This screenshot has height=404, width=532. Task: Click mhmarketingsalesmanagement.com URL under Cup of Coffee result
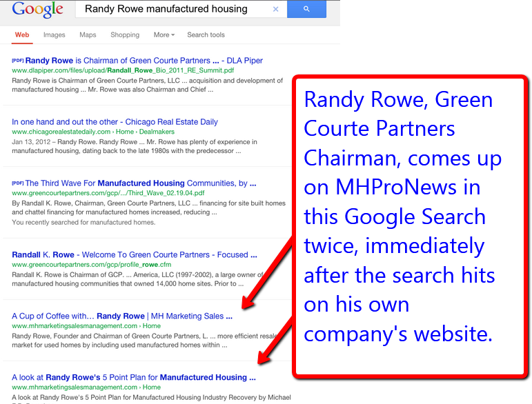86,325
